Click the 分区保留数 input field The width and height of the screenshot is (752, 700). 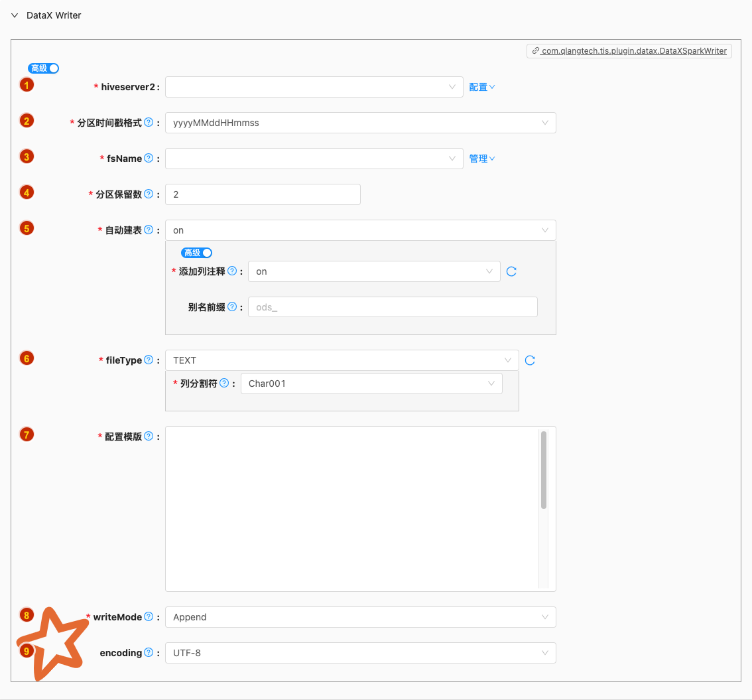coord(263,194)
